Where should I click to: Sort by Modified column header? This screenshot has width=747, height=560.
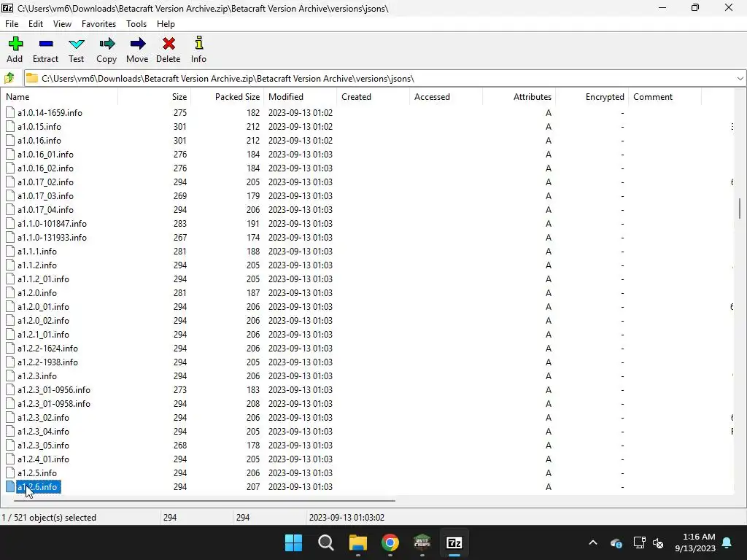300,97
